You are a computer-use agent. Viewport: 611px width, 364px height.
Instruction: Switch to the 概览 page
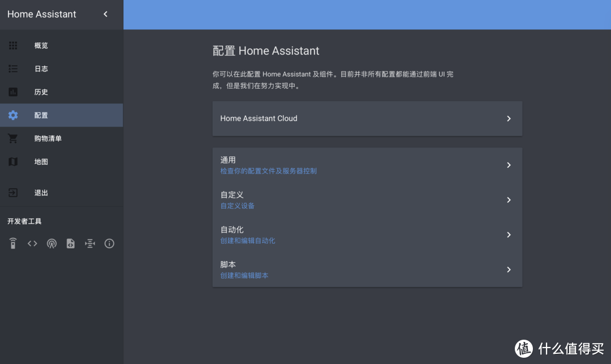click(x=12, y=45)
